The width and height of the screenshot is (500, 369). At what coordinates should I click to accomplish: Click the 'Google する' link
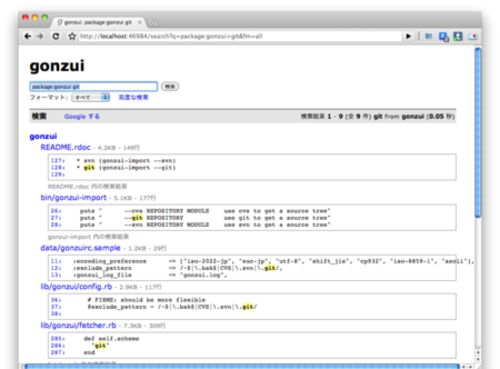coord(82,116)
